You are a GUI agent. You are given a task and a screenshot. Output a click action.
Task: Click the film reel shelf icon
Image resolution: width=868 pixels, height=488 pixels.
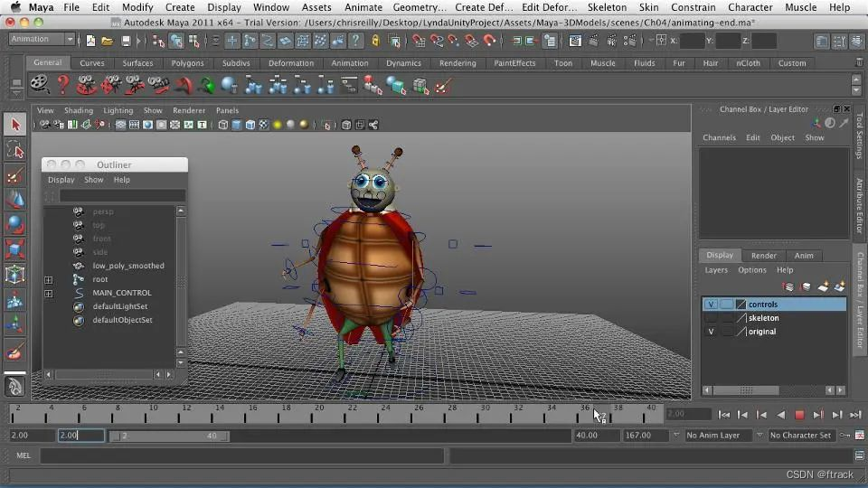point(39,85)
